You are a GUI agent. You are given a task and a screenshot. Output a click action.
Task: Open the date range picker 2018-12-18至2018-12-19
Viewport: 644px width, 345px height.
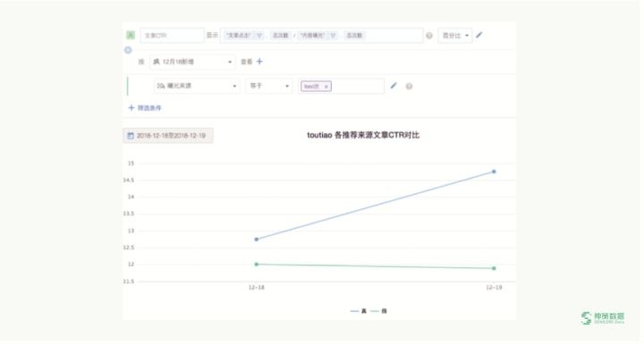coord(167,135)
